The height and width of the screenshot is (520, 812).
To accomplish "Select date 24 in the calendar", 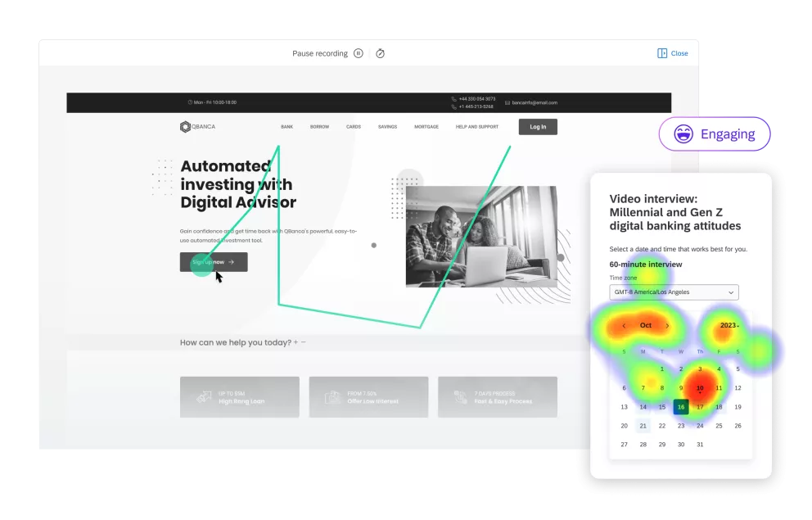I will pos(700,426).
